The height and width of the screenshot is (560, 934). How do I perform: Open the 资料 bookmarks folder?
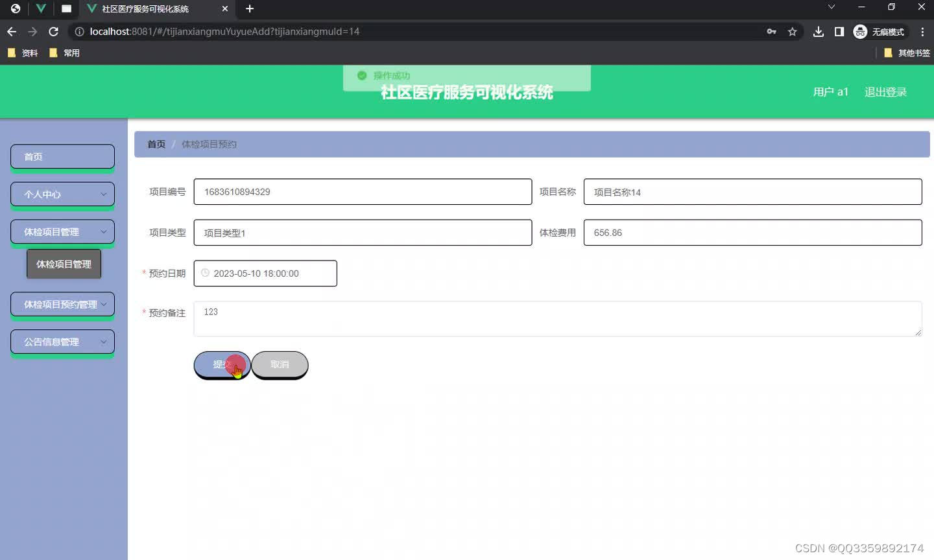23,53
